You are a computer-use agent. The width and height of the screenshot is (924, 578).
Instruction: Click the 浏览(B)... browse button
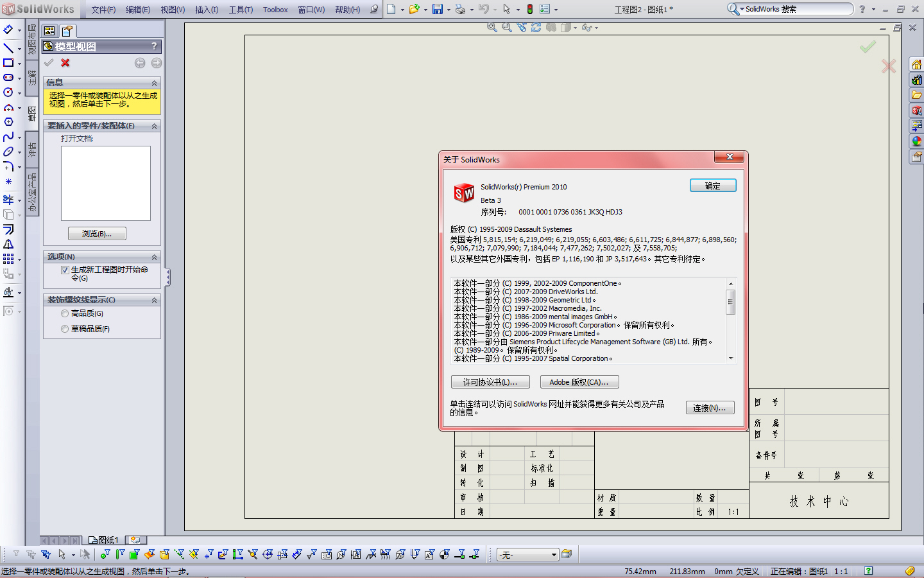coord(97,234)
